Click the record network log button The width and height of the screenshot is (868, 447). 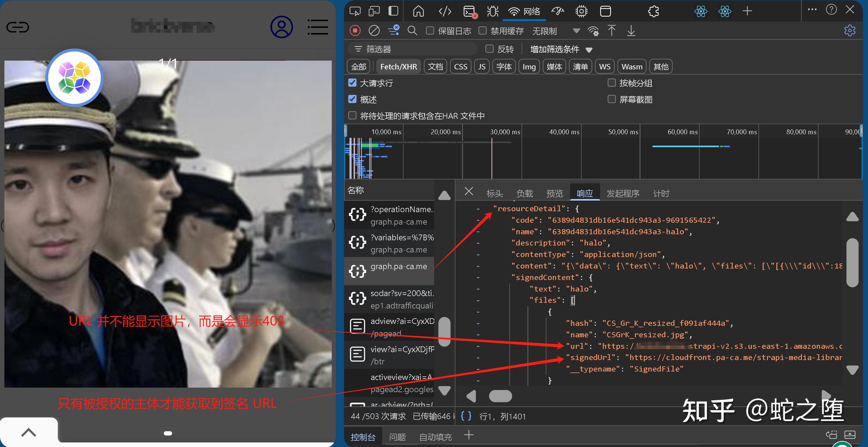pos(355,31)
